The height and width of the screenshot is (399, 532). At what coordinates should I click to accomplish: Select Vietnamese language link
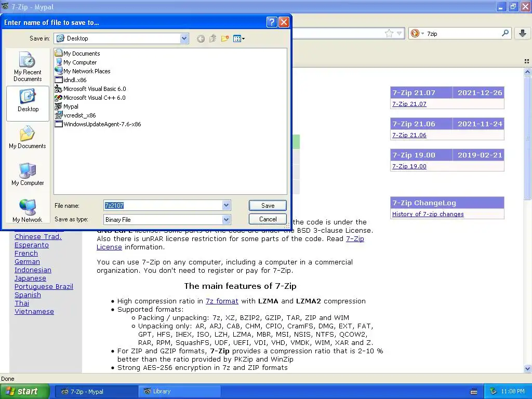(x=34, y=312)
